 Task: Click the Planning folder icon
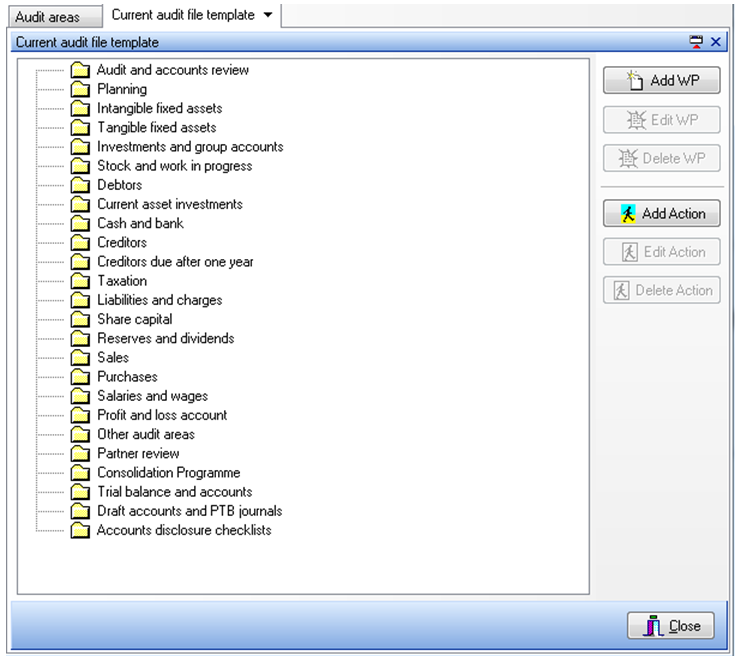(80, 89)
